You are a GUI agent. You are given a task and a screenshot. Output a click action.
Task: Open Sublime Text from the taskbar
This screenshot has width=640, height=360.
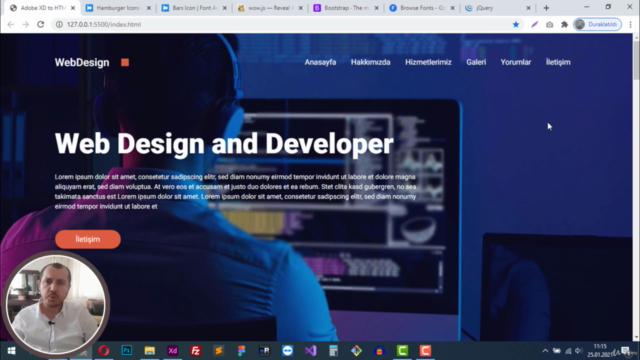tap(218, 351)
